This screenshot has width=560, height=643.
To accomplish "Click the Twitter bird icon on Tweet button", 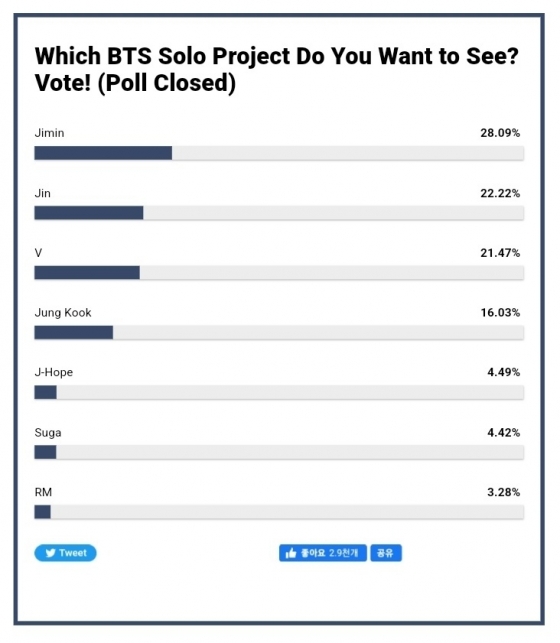I will click(x=50, y=553).
